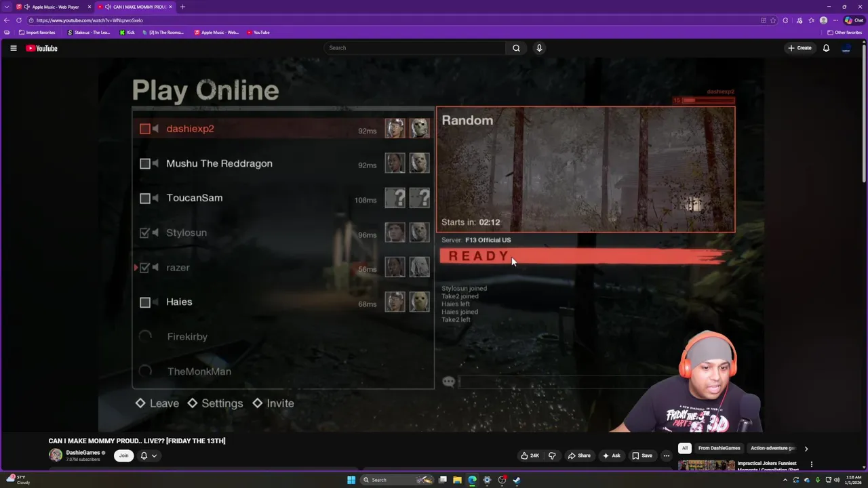Click the Ask button
Image resolution: width=868 pixels, height=488 pixels.
(611, 455)
